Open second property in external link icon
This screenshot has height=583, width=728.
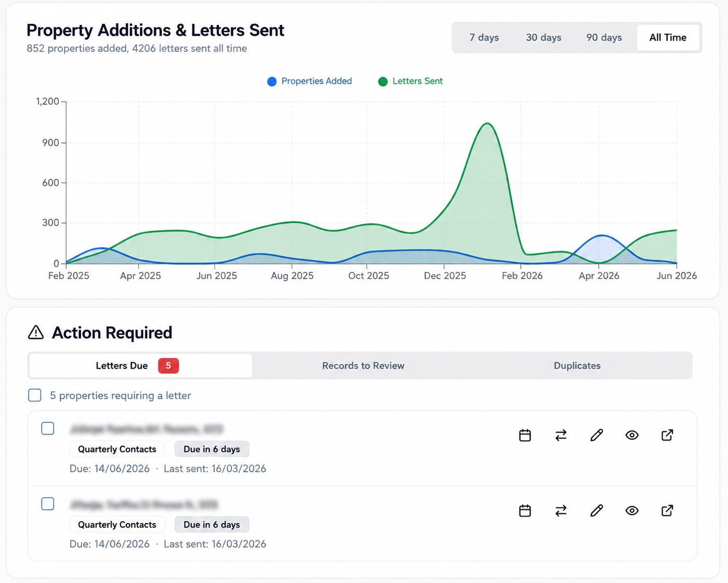tap(667, 511)
